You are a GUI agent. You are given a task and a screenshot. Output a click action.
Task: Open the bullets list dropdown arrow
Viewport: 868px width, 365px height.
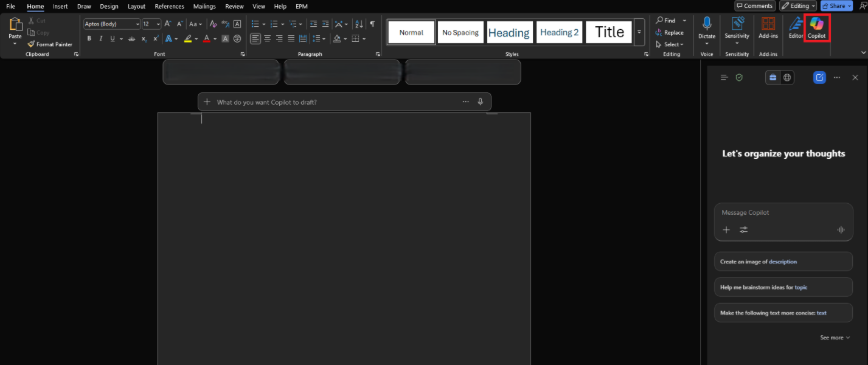[x=264, y=24]
